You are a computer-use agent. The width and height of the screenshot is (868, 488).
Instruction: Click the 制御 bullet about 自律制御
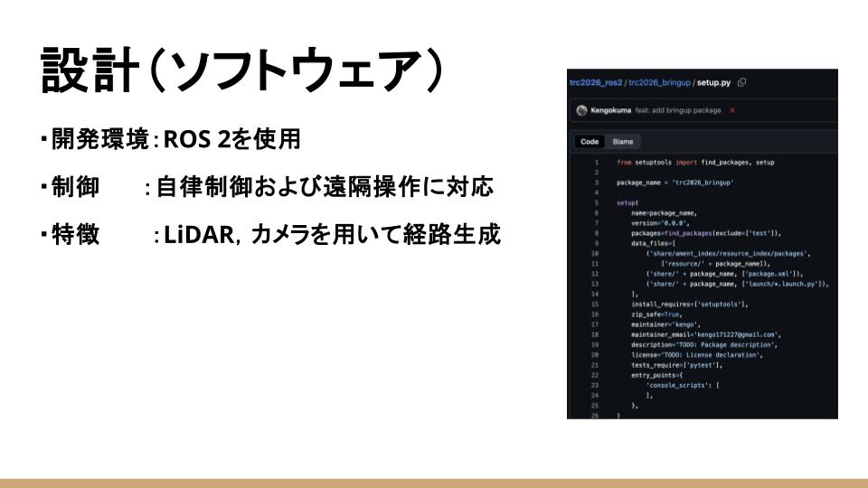pyautogui.click(x=267, y=187)
